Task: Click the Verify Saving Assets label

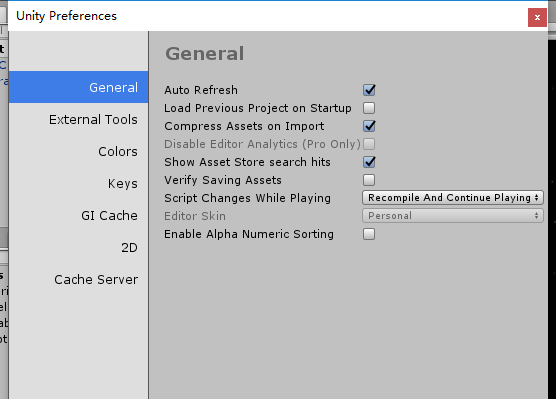Action: point(223,180)
